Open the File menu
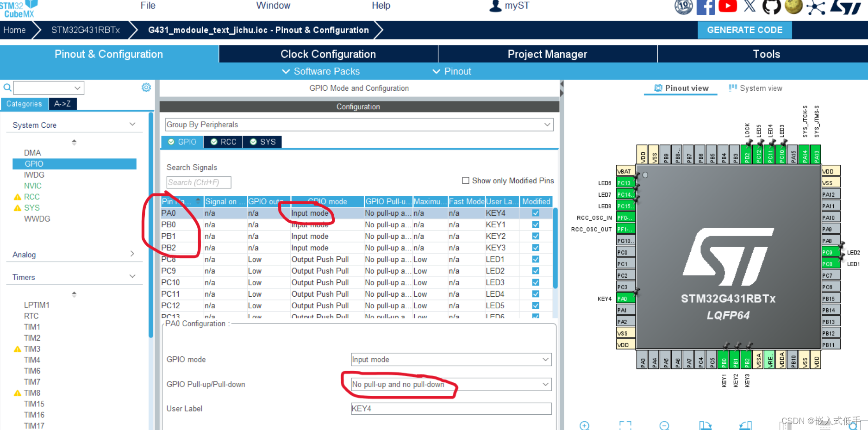Image resolution: width=868 pixels, height=430 pixels. (148, 6)
